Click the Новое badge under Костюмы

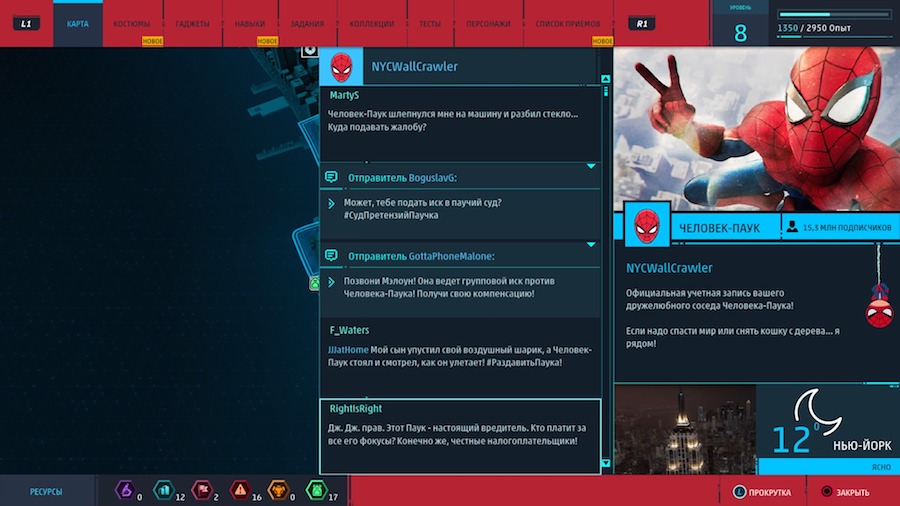pos(153,41)
